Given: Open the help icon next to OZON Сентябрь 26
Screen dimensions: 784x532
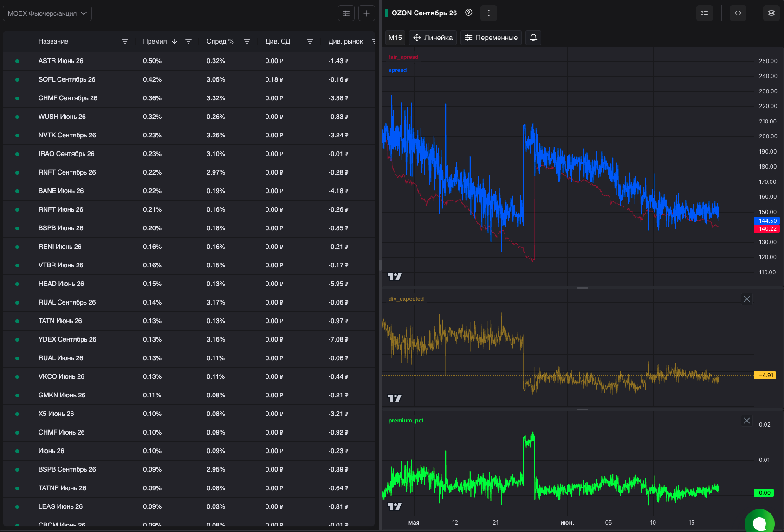Looking at the screenshot, I should coord(469,13).
